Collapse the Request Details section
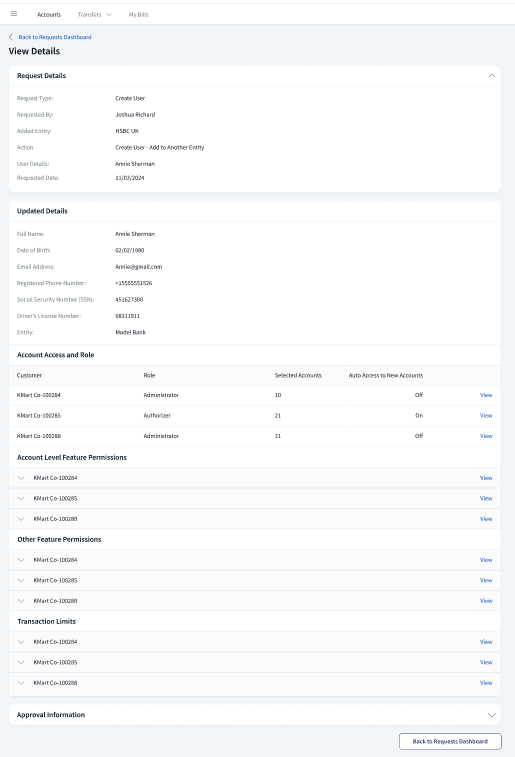515x757 pixels. click(x=491, y=75)
